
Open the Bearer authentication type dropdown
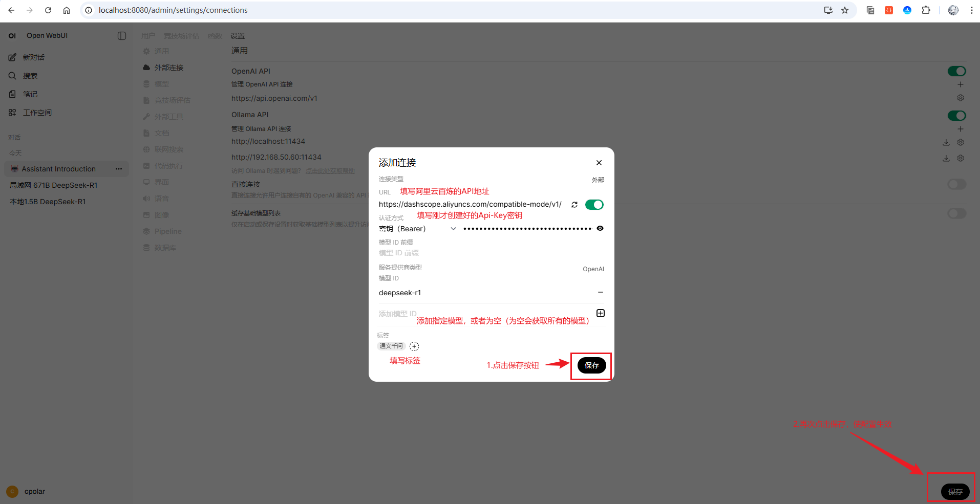click(417, 229)
